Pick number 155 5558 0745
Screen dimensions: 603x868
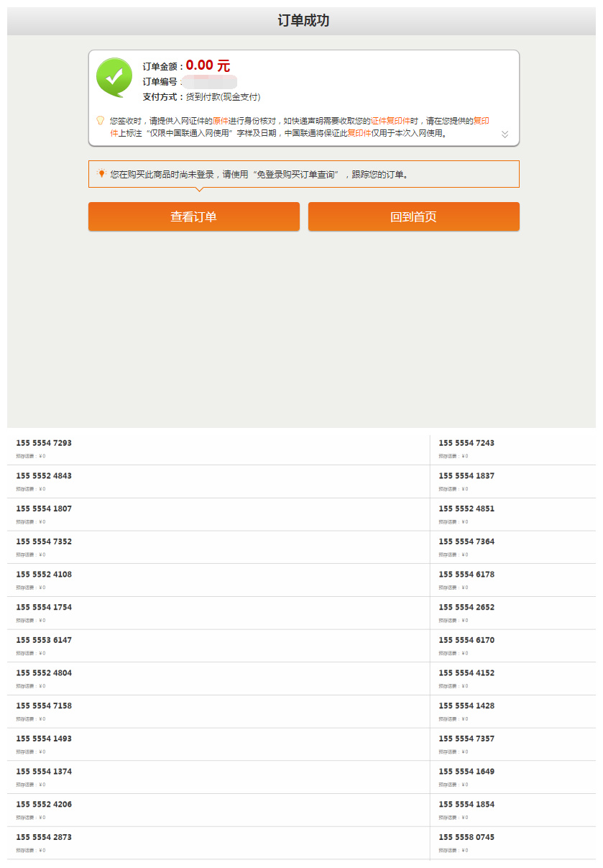[x=466, y=838]
